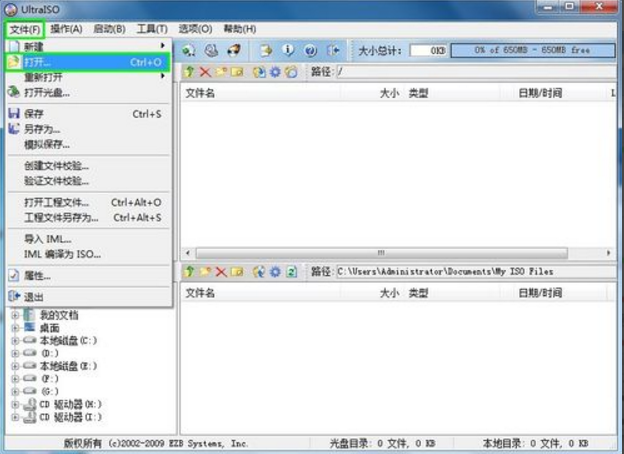Sort local pane by 文件名 column
This screenshot has width=624, height=454.
pos(261,293)
